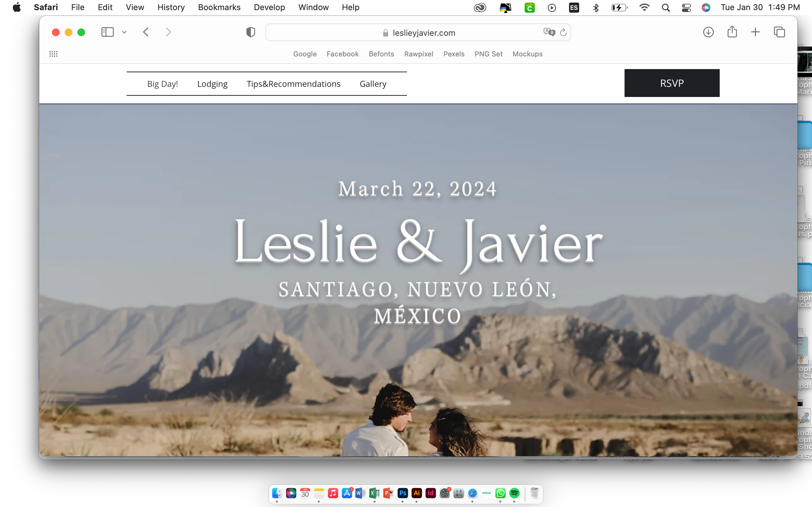The width and height of the screenshot is (812, 507).
Task: Open the Bookmarks menu
Action: coord(219,7)
